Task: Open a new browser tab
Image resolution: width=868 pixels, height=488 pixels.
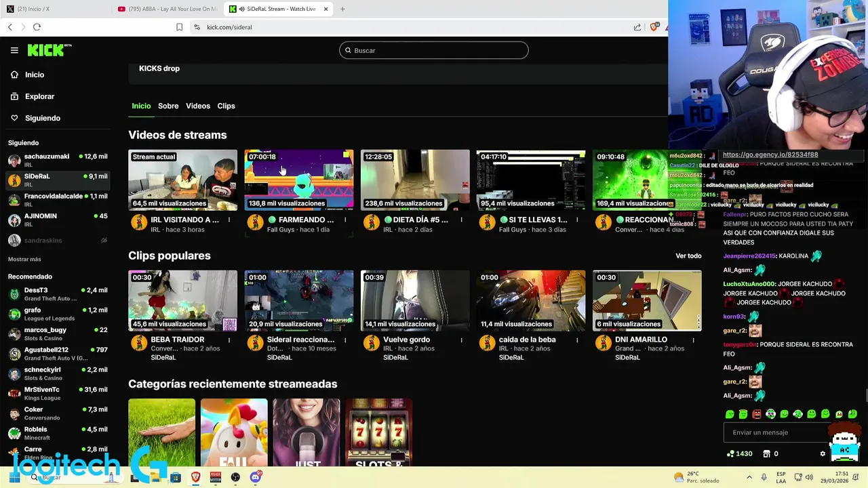Action: click(x=342, y=9)
